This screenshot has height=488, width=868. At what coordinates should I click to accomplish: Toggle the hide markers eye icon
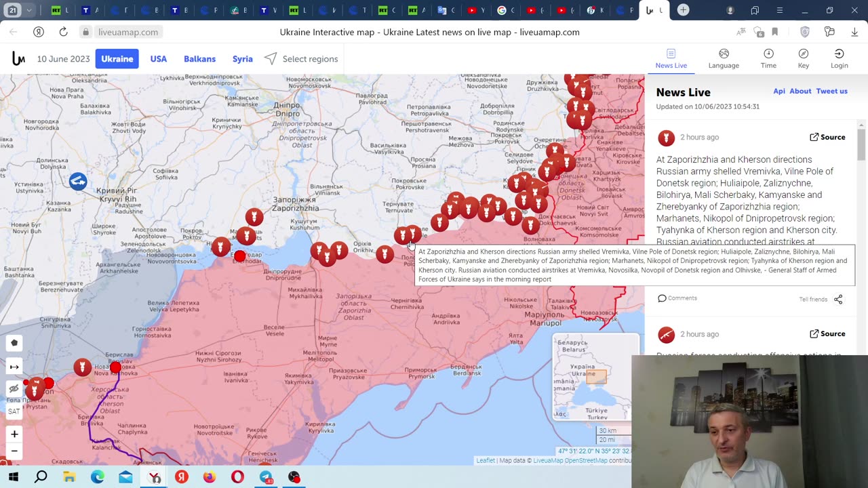(14, 389)
